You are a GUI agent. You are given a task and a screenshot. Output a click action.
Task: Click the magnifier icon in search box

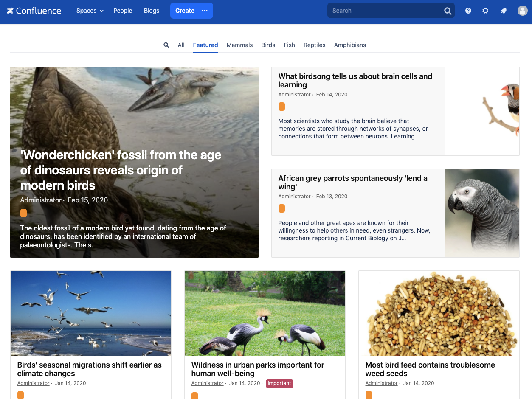448,11
